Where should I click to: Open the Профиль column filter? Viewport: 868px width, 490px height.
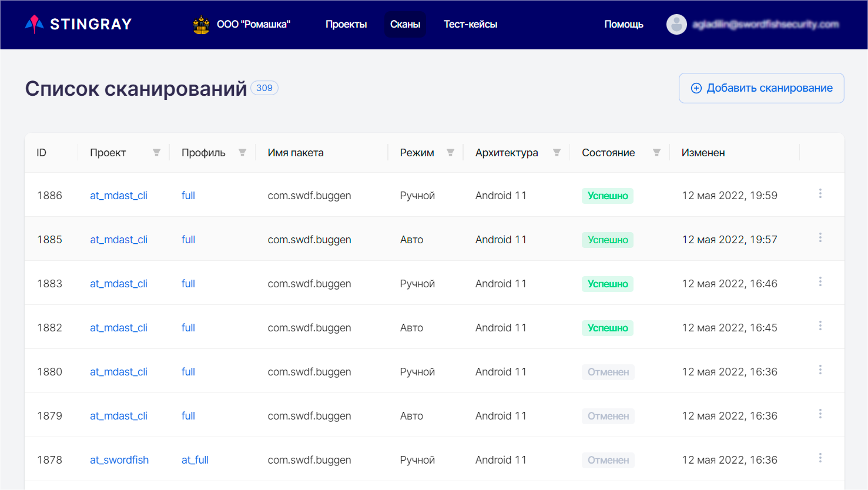pos(242,153)
